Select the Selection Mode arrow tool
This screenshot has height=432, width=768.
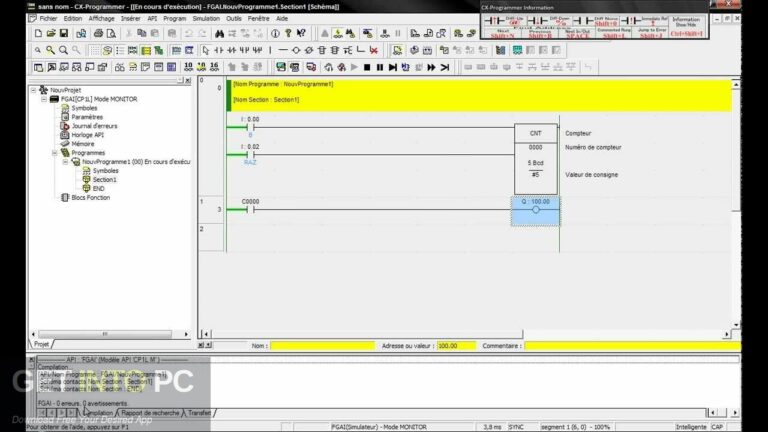[x=206, y=50]
